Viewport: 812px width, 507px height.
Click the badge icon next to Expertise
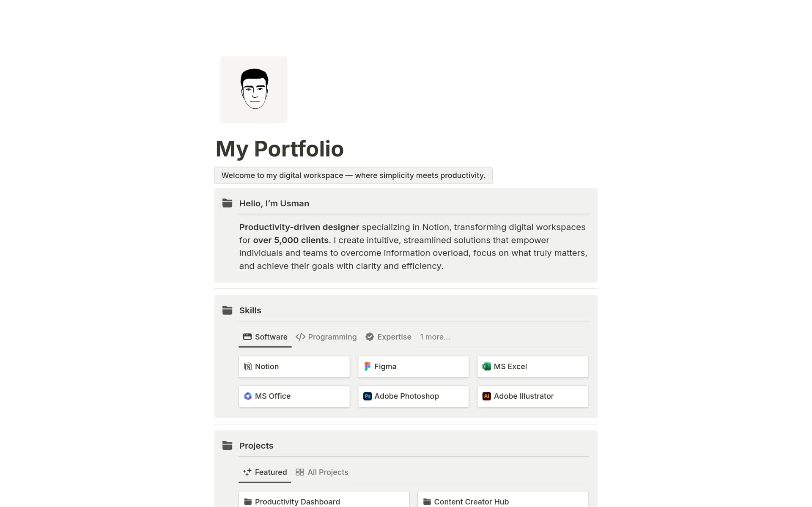click(x=370, y=337)
